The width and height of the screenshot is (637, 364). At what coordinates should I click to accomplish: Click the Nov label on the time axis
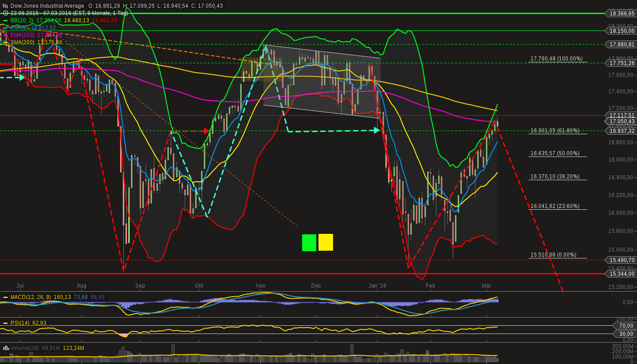click(x=261, y=286)
